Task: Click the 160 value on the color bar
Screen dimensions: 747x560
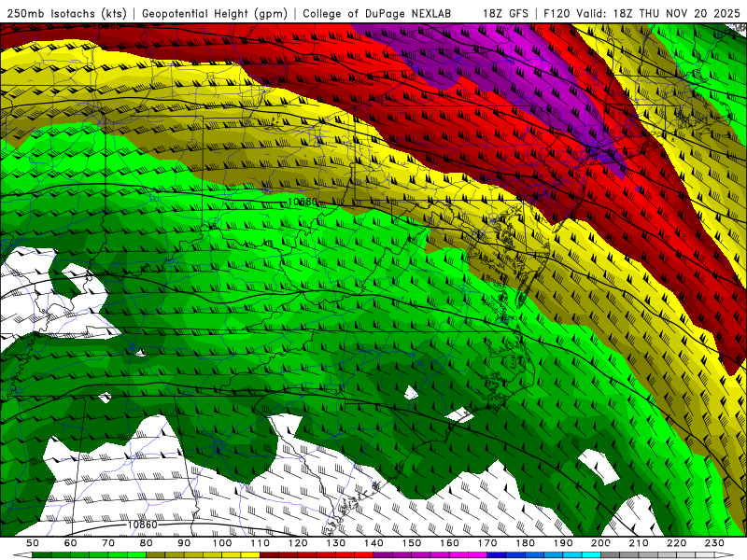Action: click(450, 543)
